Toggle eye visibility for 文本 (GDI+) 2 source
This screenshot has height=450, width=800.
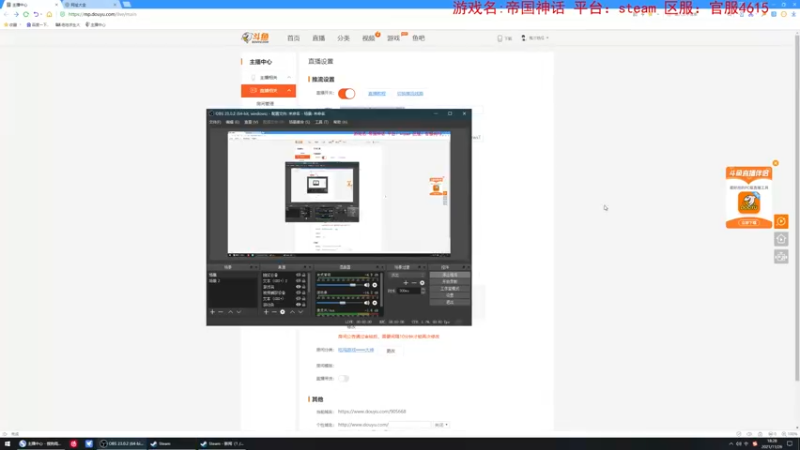pos(298,281)
